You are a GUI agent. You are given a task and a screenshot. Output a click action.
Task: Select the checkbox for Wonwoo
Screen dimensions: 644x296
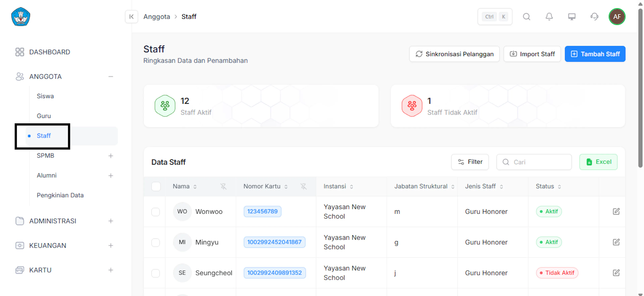[155, 212]
